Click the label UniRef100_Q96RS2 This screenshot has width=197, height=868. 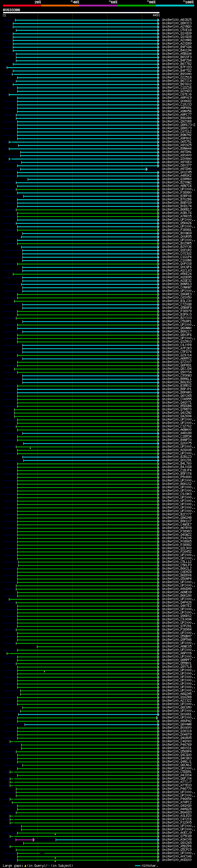177,616
